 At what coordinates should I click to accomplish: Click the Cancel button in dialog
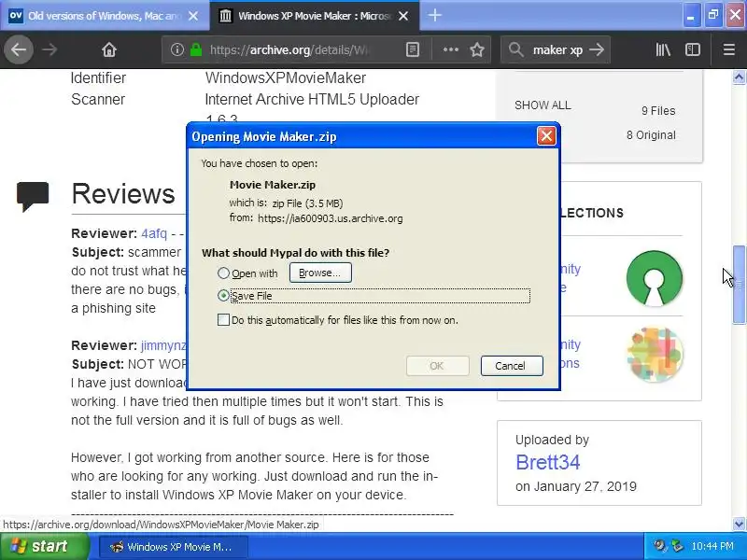[x=512, y=366]
